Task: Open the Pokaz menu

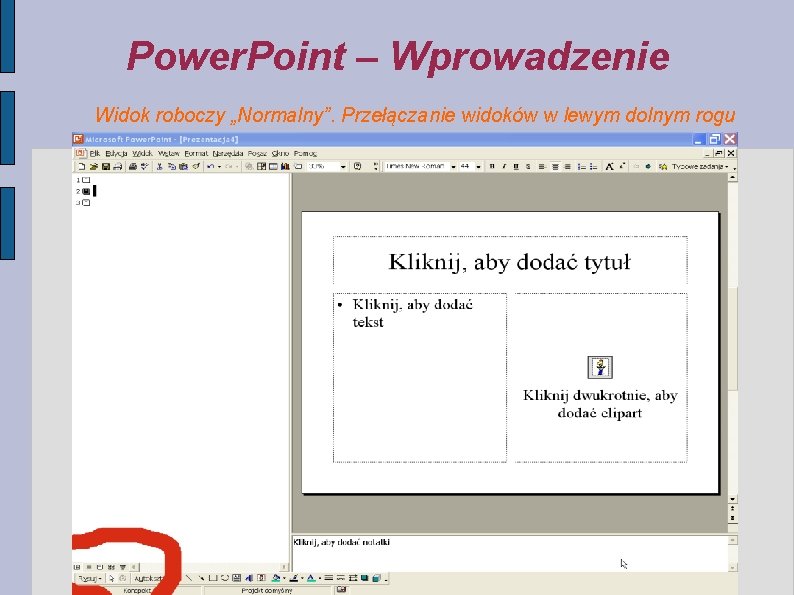Action: [x=257, y=153]
